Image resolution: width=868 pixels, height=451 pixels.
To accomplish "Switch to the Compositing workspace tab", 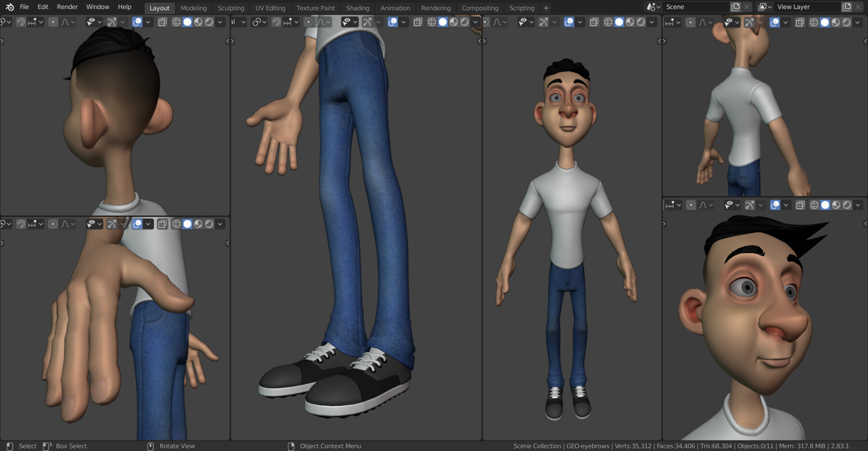I will (480, 8).
